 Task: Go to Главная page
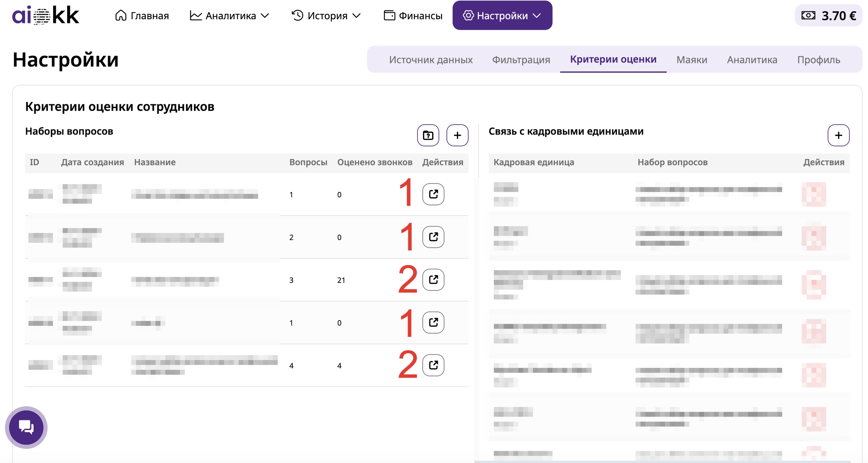(142, 15)
